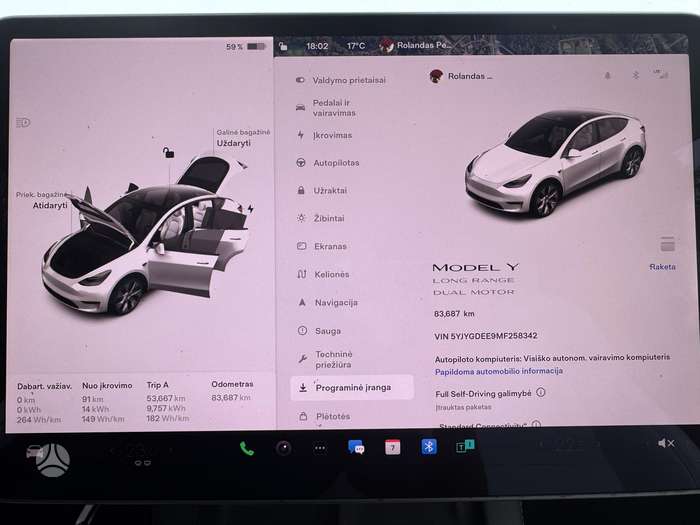Tap the 17°C temperature display
The width and height of the screenshot is (700, 525).
[356, 46]
